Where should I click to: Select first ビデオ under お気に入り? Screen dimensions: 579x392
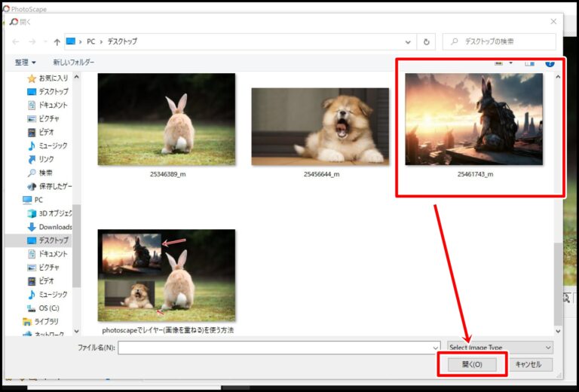point(41,132)
